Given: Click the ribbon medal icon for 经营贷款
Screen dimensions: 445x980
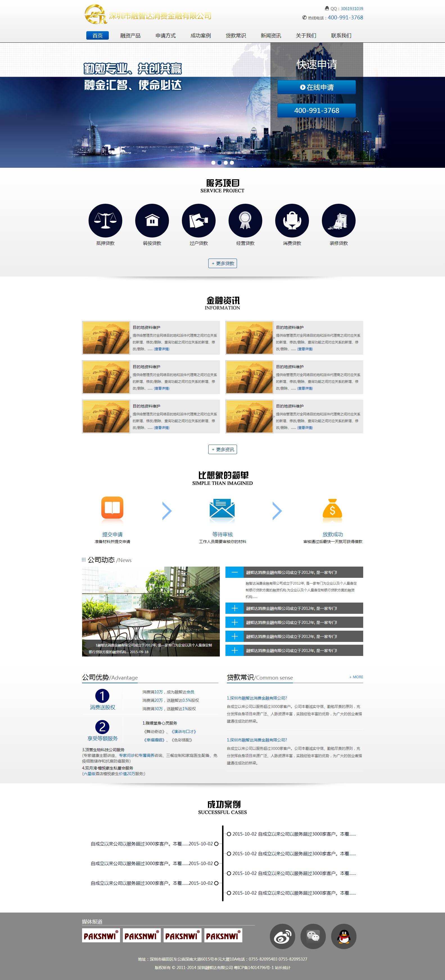Looking at the screenshot, I should 245,221.
